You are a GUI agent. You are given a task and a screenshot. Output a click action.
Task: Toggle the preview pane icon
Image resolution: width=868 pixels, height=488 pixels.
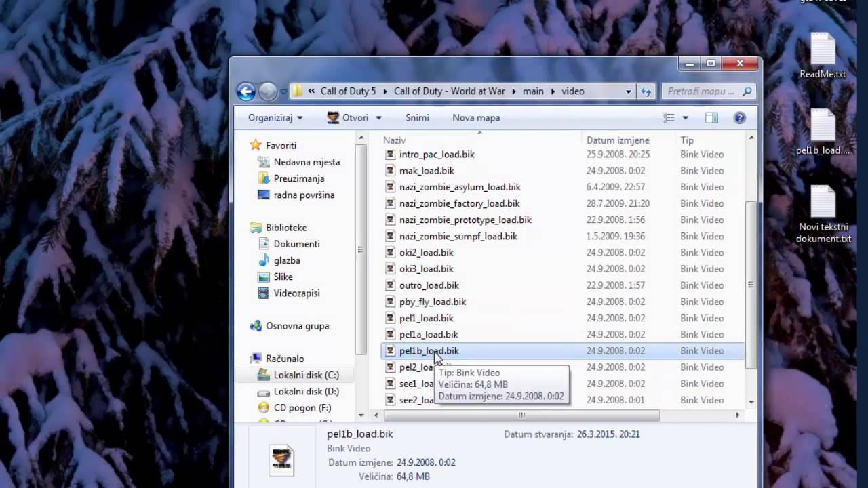(711, 118)
